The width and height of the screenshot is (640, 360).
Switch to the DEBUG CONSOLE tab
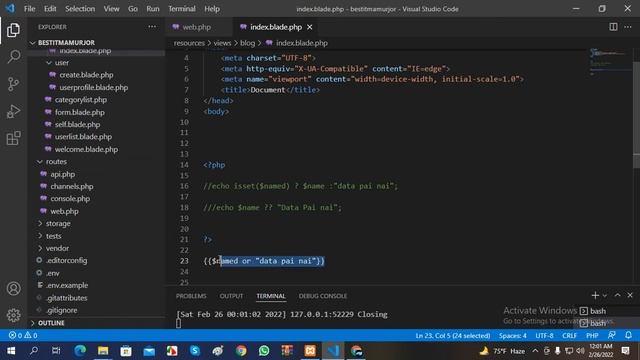pyautogui.click(x=322, y=296)
